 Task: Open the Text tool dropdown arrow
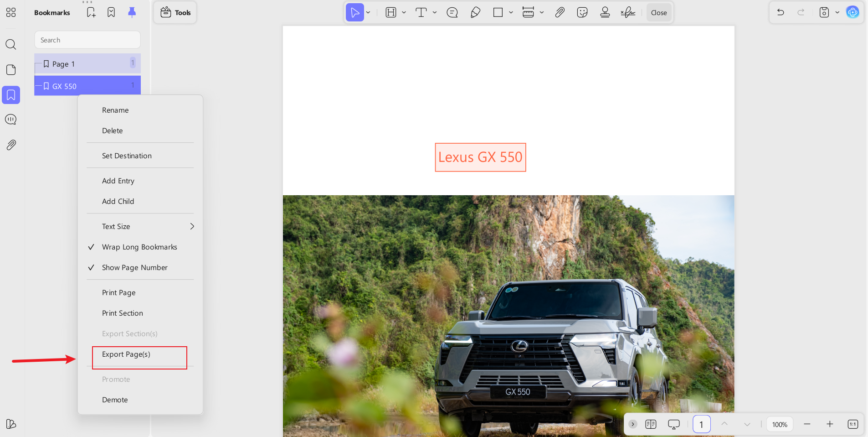(434, 12)
